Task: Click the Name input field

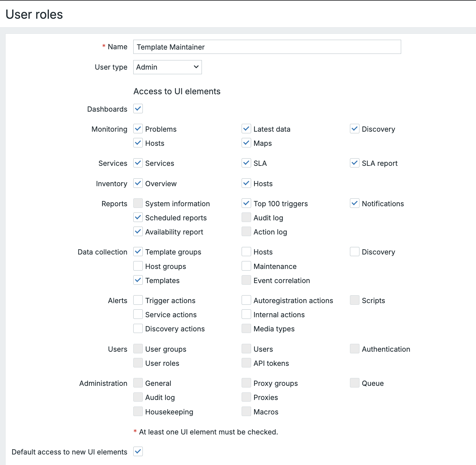Action: (x=267, y=47)
